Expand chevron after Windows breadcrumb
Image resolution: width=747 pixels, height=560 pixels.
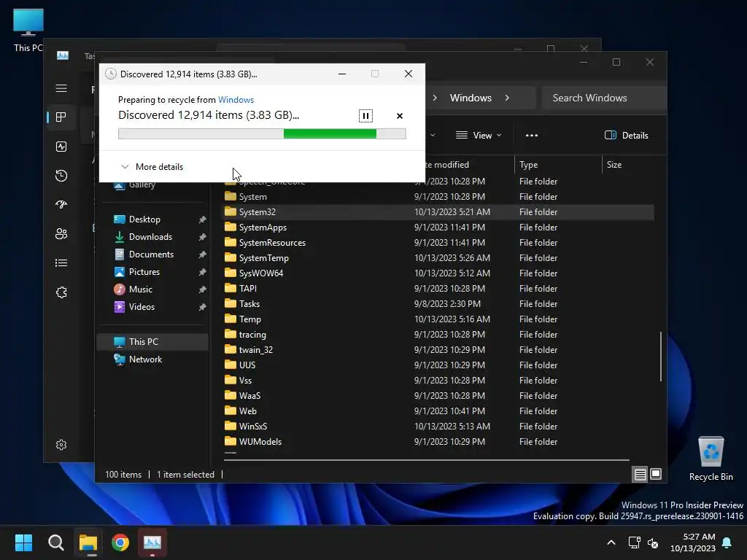(x=507, y=98)
